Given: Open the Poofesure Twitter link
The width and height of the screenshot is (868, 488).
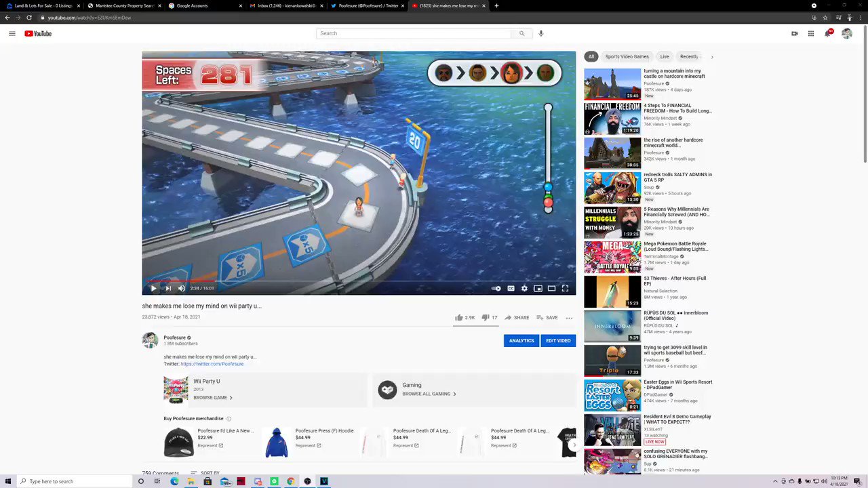Looking at the screenshot, I should [x=212, y=364].
